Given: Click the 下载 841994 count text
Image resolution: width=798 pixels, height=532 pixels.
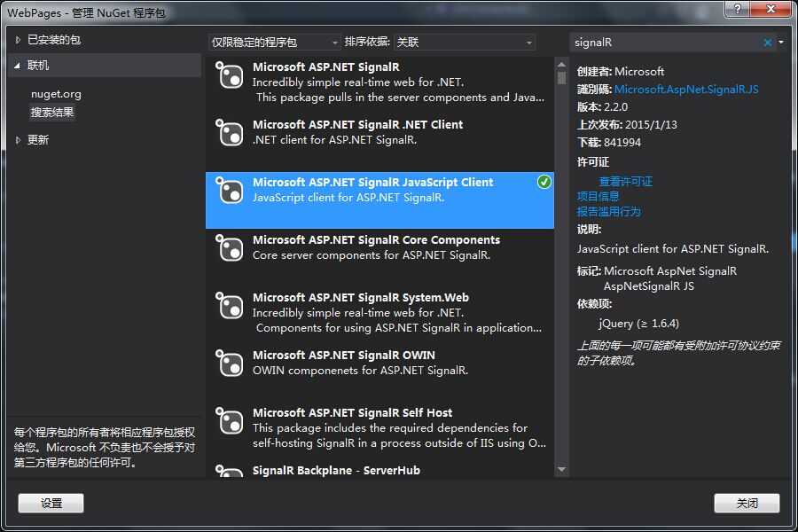Looking at the screenshot, I should [x=608, y=143].
